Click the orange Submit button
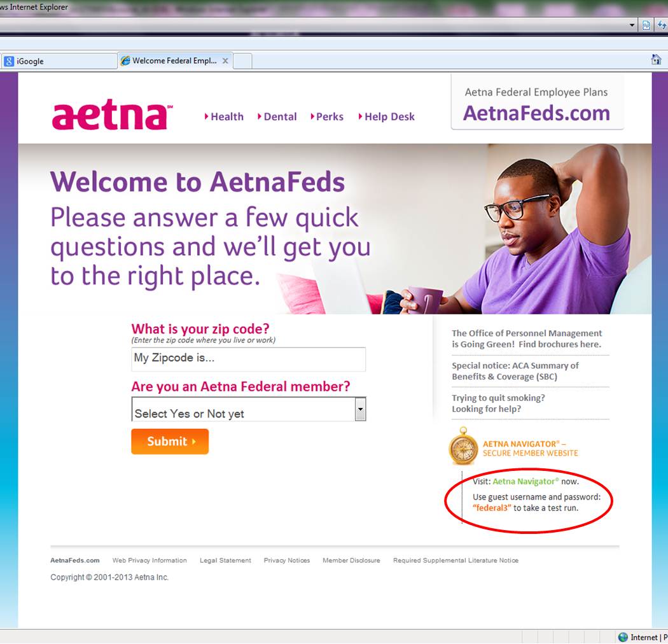The width and height of the screenshot is (668, 644). click(170, 441)
